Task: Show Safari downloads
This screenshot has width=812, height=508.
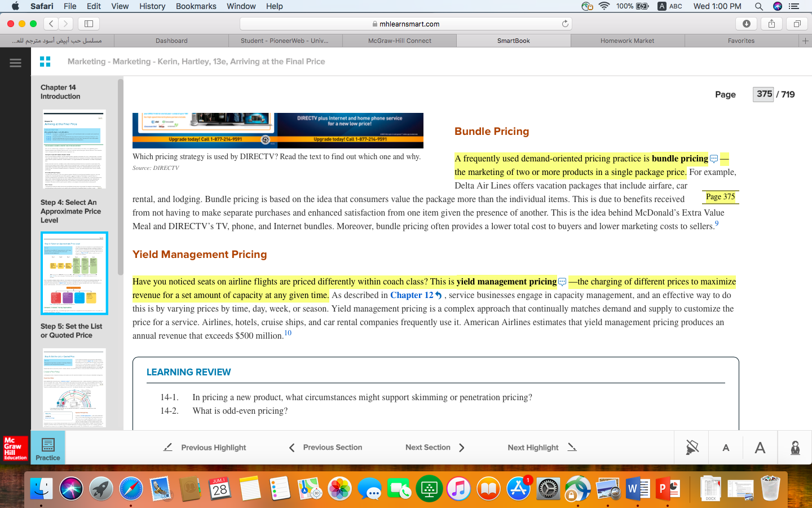Action: (746, 24)
